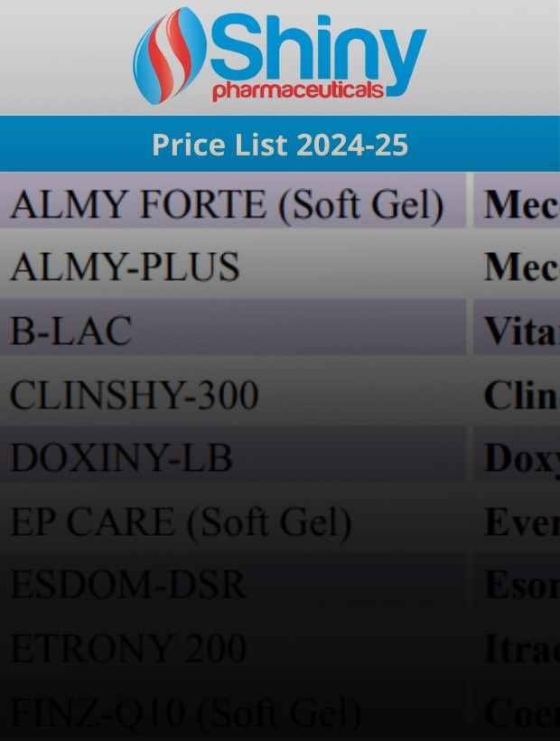The width and height of the screenshot is (560, 741).
Task: Open the ESDOM-DSR product row
Action: (x=233, y=585)
